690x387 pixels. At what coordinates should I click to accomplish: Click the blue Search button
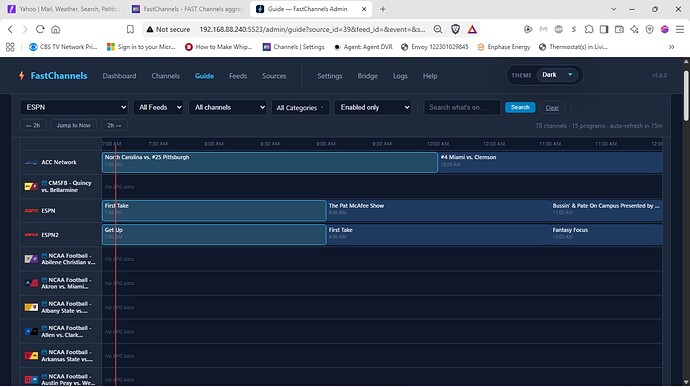pyautogui.click(x=520, y=107)
